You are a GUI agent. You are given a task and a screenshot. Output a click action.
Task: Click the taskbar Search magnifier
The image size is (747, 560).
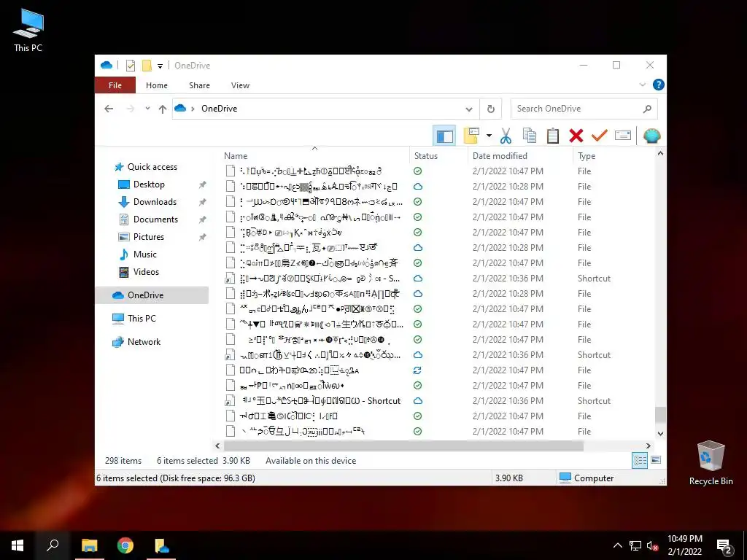[x=53, y=545]
